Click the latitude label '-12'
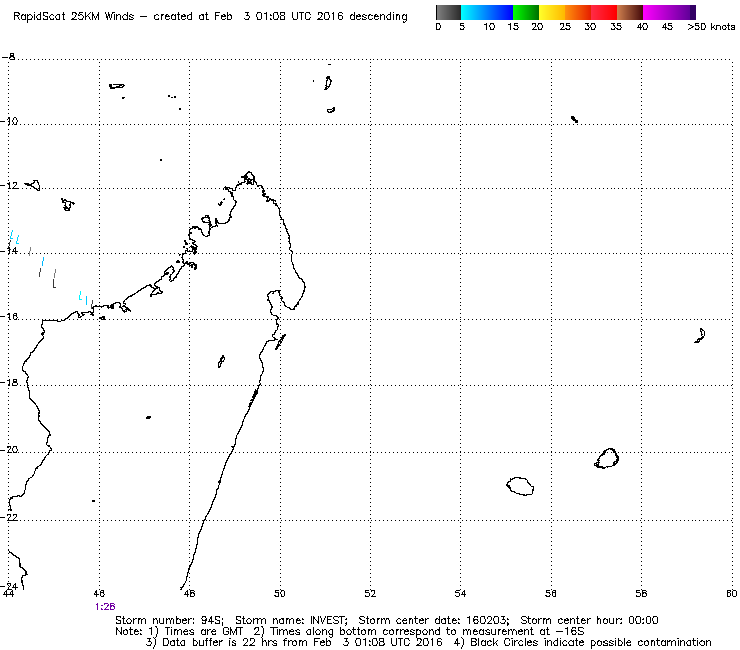Image resolution: width=740 pixels, height=650 pixels. click(x=9, y=186)
